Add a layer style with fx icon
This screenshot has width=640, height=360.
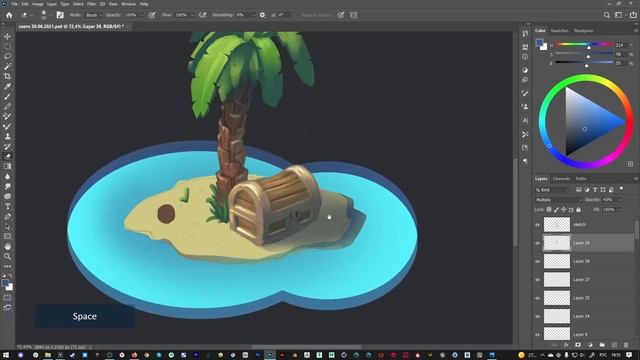566,345
